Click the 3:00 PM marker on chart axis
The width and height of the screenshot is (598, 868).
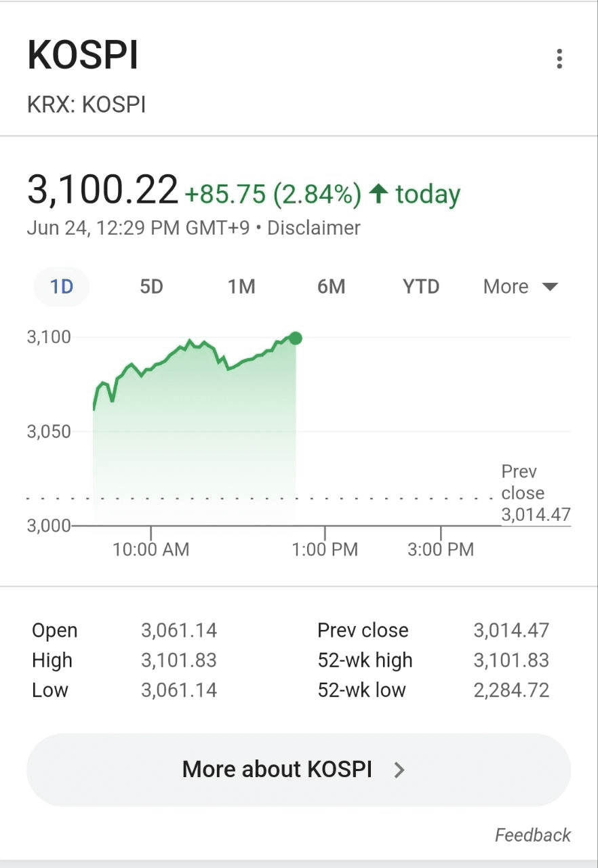441,549
